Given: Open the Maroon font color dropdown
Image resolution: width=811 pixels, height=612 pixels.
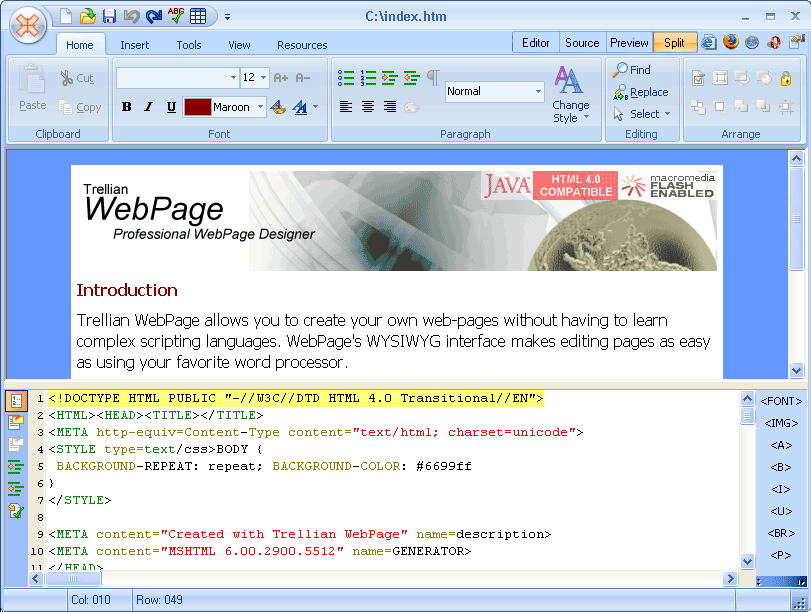Looking at the screenshot, I should (x=260, y=107).
